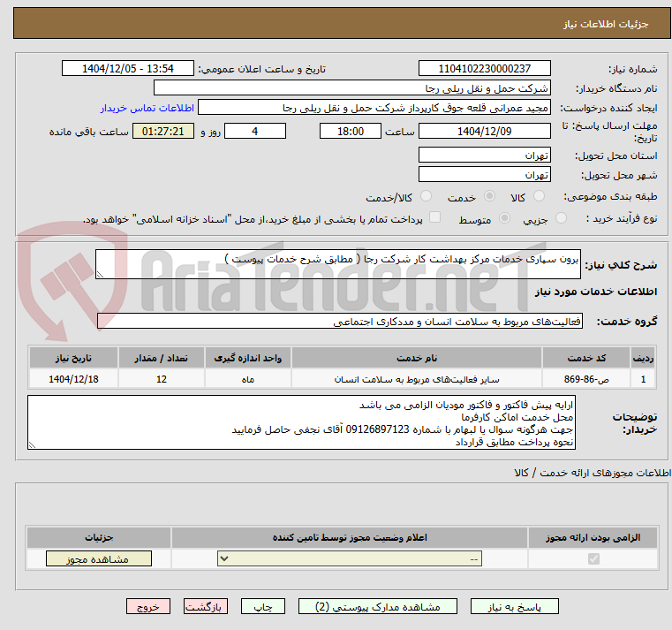Click the الزامی بودن ارائه مجوز header
Viewport: 672px width, 630px height.
pos(593,537)
